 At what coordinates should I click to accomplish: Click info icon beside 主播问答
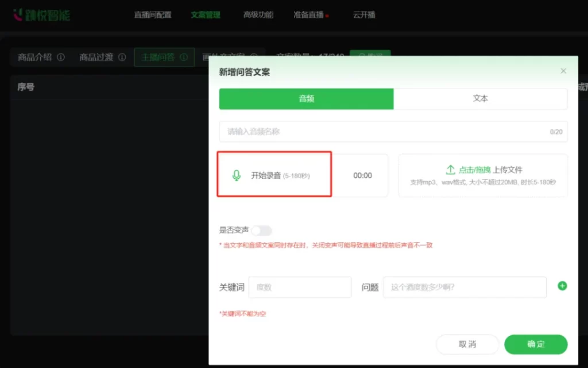coord(184,57)
